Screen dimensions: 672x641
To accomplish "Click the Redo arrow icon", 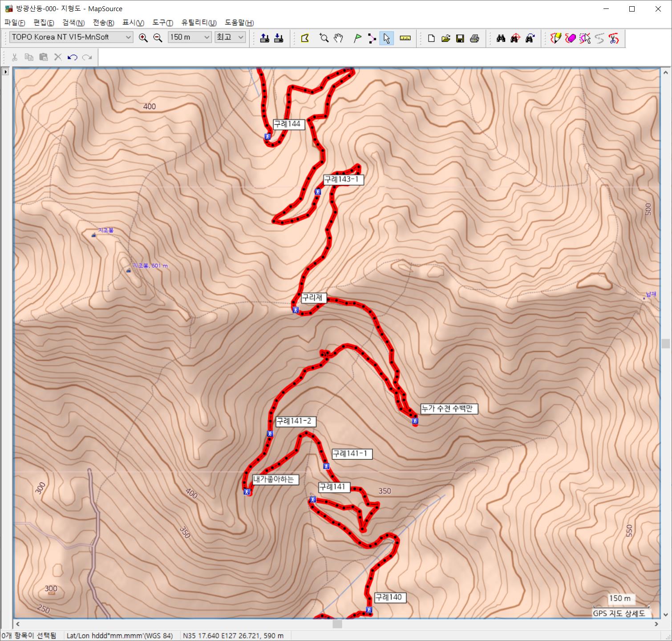I will click(x=87, y=57).
